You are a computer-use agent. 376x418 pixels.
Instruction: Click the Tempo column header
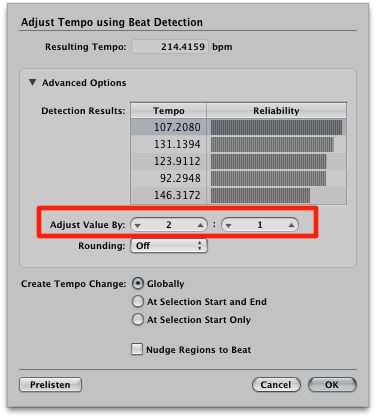[x=169, y=111]
